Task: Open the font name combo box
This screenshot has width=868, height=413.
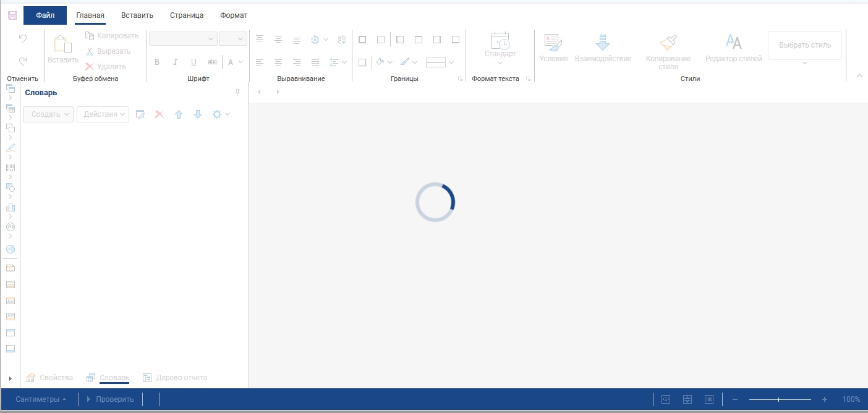Action: coord(183,38)
